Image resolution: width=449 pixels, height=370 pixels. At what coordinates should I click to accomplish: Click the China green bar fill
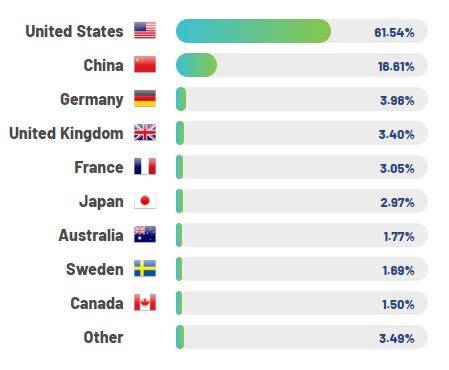click(196, 65)
